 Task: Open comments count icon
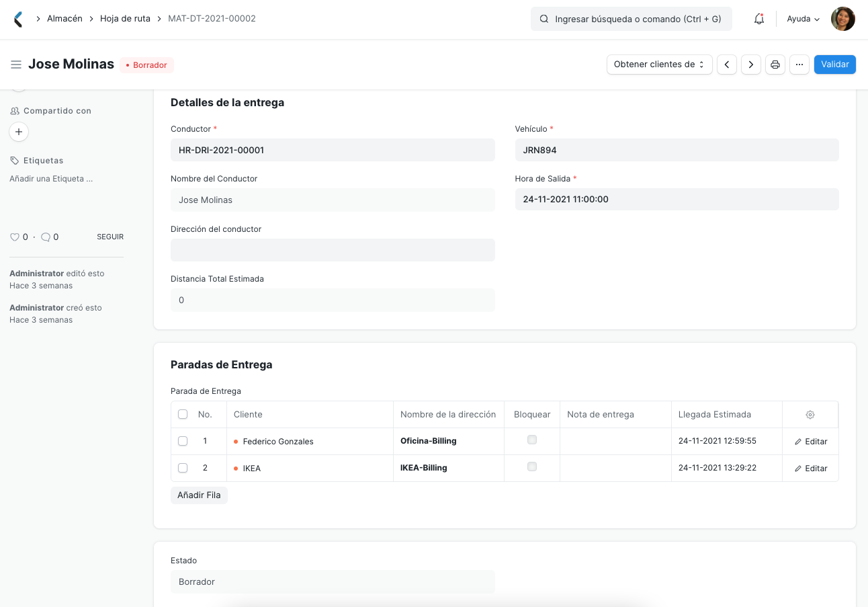point(46,237)
